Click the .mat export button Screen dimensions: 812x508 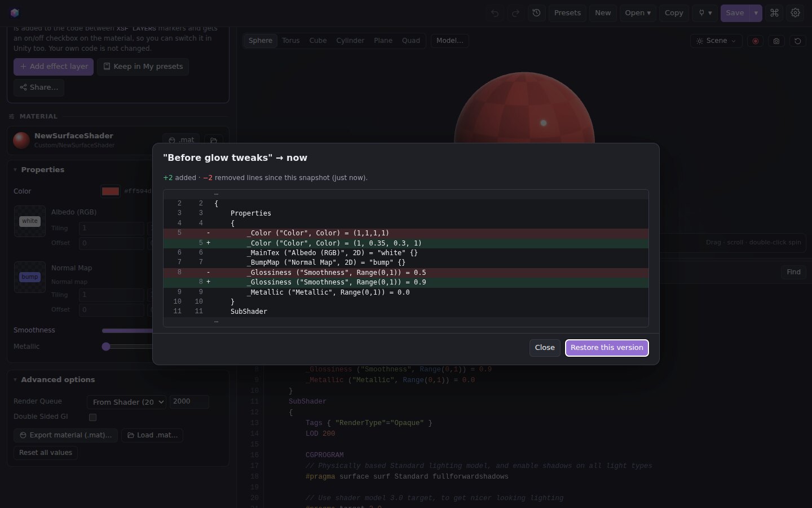(181, 140)
